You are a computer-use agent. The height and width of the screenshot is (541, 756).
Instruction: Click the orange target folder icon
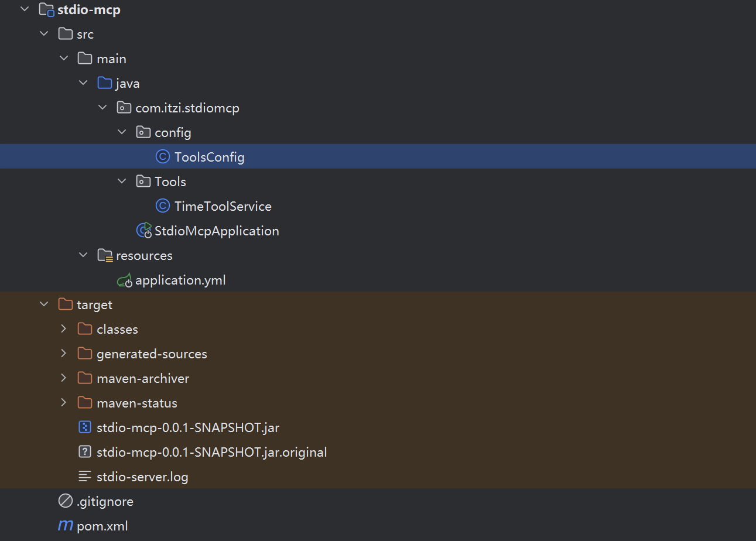66,304
